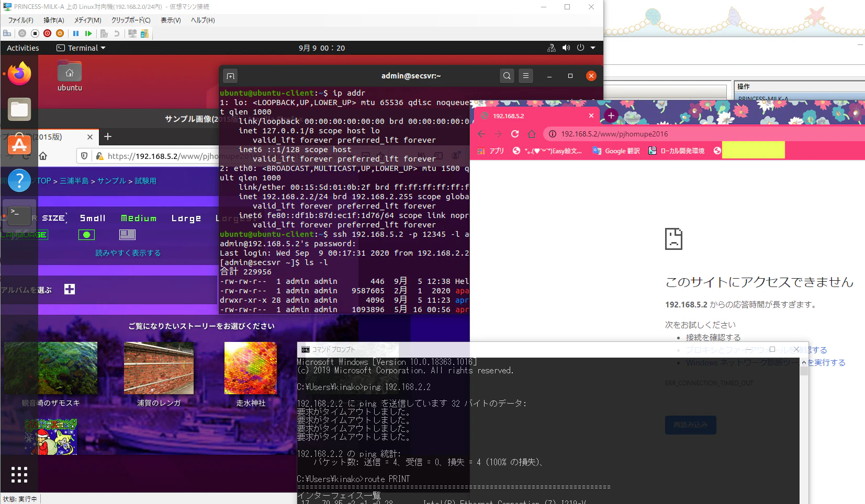Click the 読みやすく表示する link
This screenshot has width=865, height=504.
128,253
